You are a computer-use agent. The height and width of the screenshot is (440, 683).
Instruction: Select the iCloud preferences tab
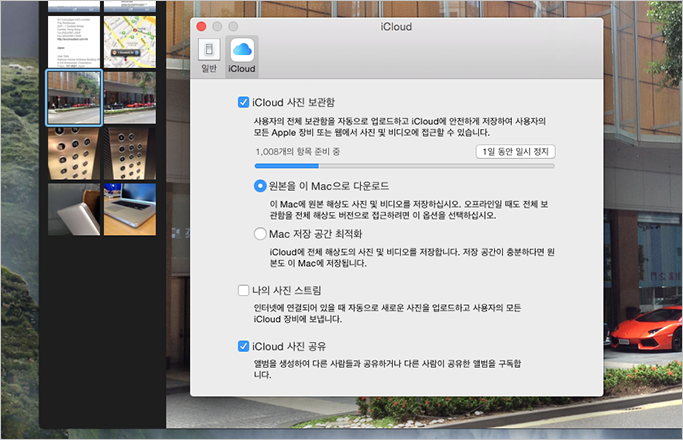[x=242, y=57]
